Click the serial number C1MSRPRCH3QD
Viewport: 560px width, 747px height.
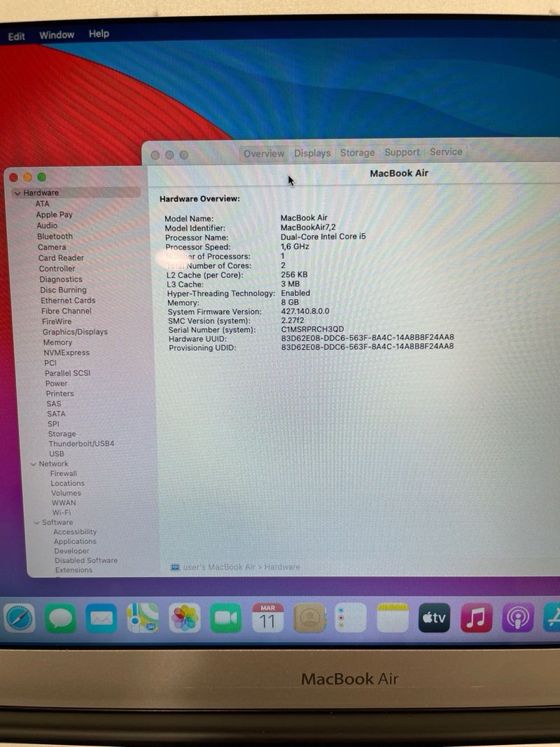click(x=312, y=329)
